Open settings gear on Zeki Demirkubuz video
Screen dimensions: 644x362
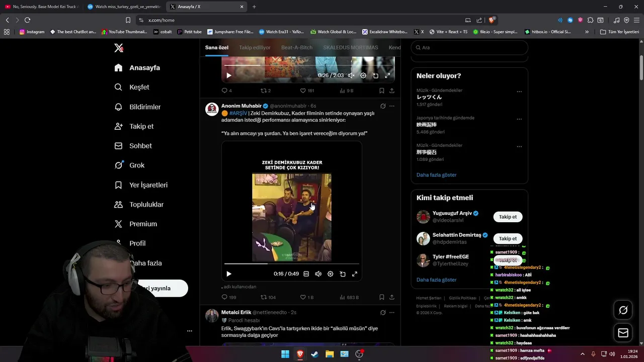(x=330, y=274)
